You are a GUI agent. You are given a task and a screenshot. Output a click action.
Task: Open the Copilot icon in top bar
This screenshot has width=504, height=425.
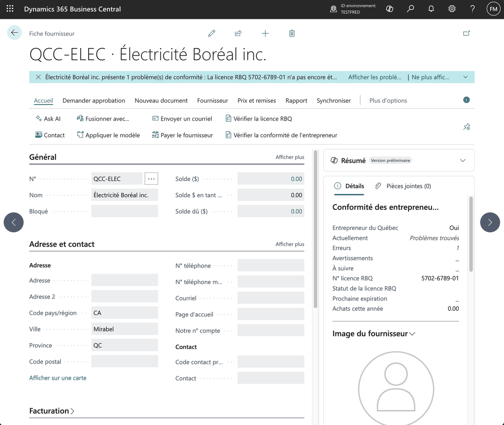point(390,9)
